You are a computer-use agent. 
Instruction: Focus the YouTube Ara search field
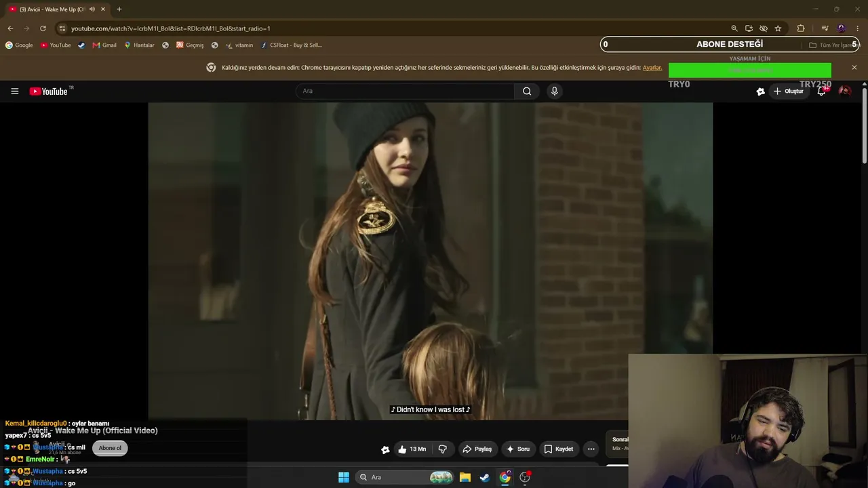point(405,91)
